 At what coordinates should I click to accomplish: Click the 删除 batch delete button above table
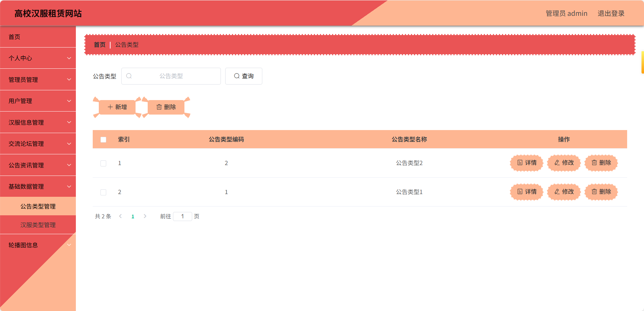click(166, 107)
